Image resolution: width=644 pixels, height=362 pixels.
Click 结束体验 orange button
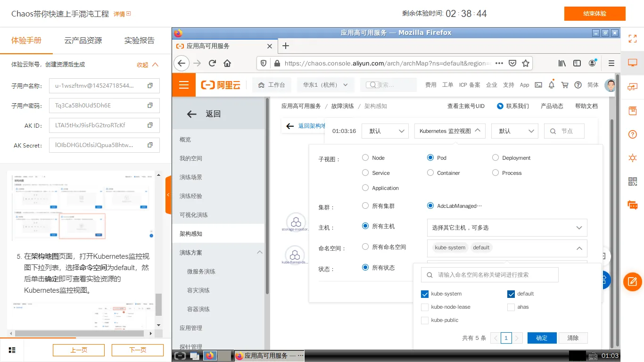coord(595,14)
